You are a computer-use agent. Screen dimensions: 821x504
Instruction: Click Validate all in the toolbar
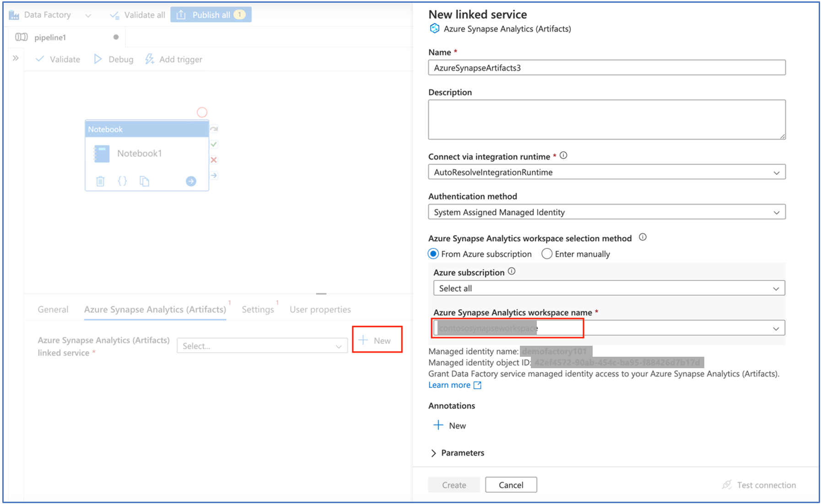click(137, 15)
